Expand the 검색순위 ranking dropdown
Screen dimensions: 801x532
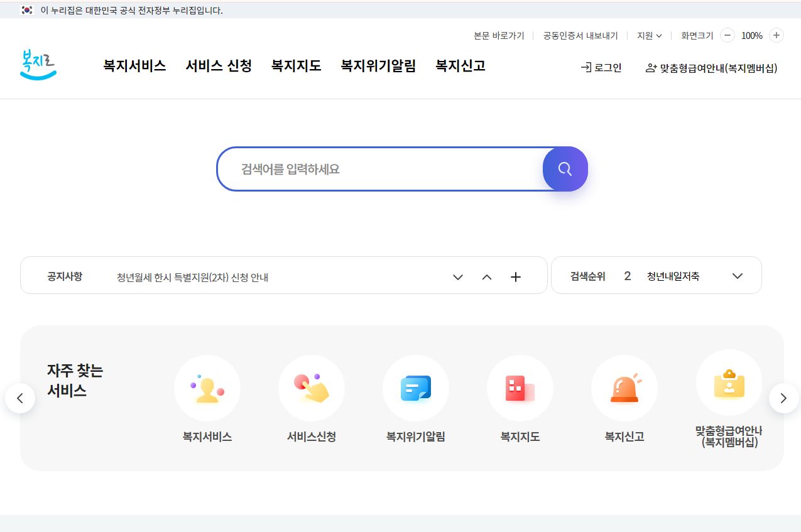coord(738,275)
